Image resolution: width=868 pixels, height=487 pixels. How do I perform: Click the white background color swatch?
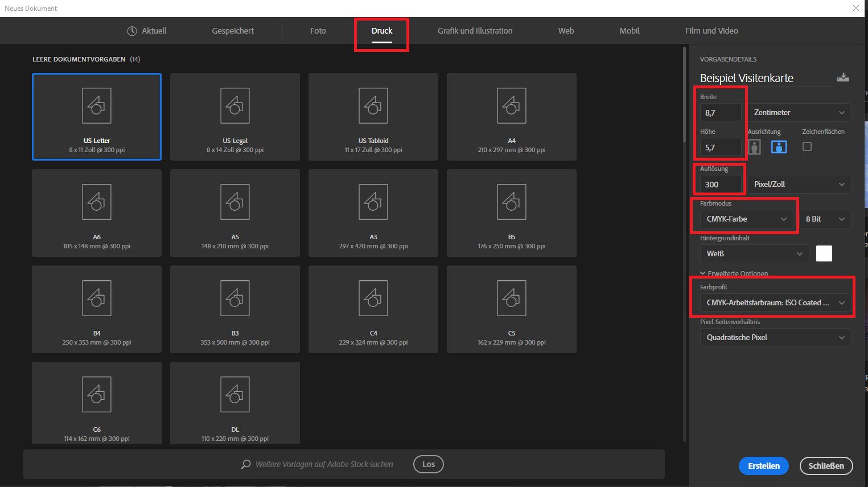tap(824, 253)
